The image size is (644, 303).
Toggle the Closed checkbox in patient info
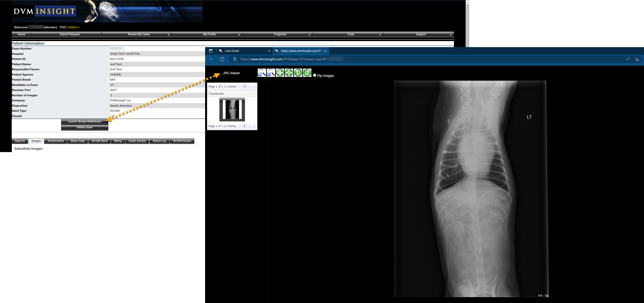[113, 116]
